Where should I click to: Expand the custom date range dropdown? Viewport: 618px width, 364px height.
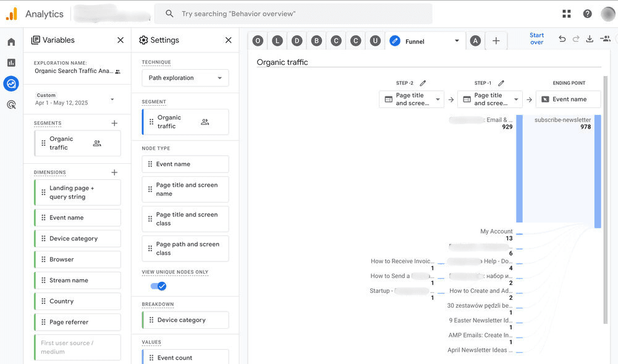coord(112,99)
